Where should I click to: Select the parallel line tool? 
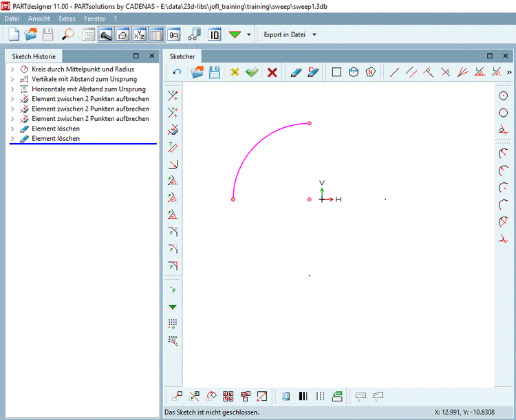click(x=411, y=72)
